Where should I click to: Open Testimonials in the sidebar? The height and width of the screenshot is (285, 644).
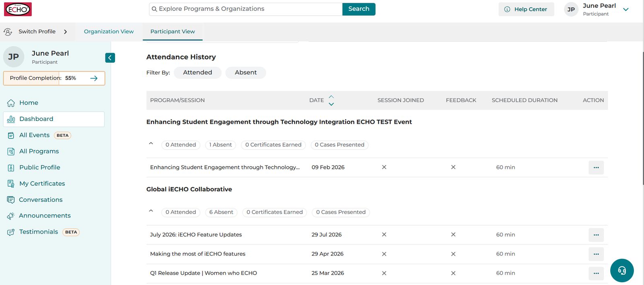coord(39,232)
